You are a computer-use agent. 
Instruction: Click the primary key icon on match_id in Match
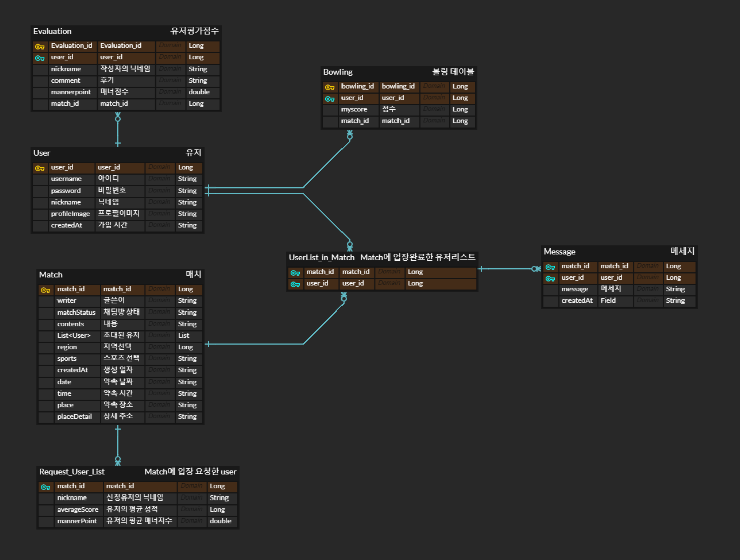tap(46, 290)
